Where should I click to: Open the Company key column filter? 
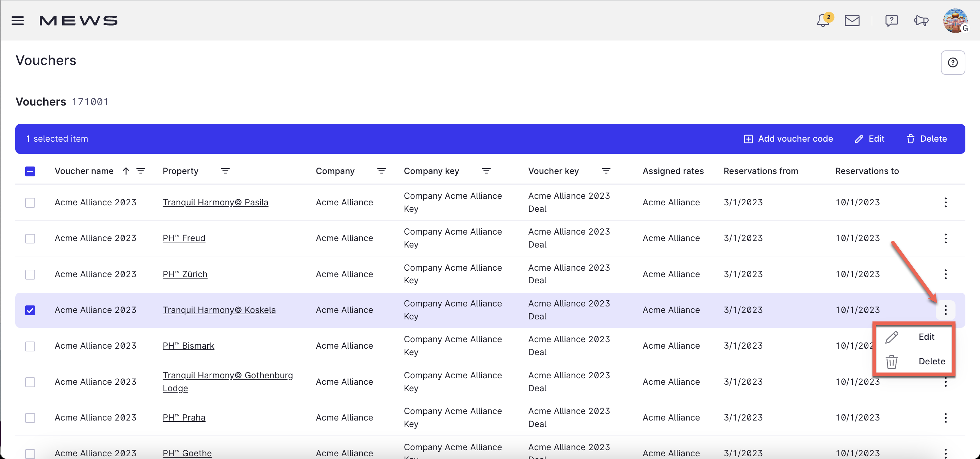(486, 171)
